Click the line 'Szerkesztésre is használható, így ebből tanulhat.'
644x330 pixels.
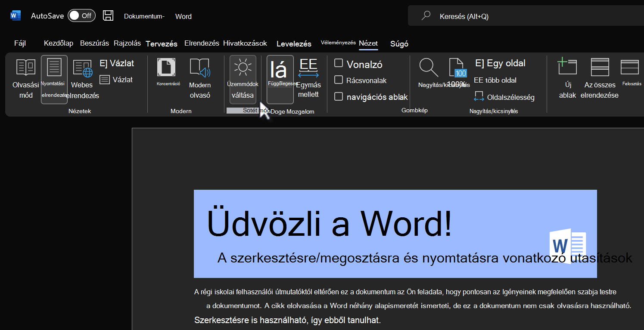(288, 321)
